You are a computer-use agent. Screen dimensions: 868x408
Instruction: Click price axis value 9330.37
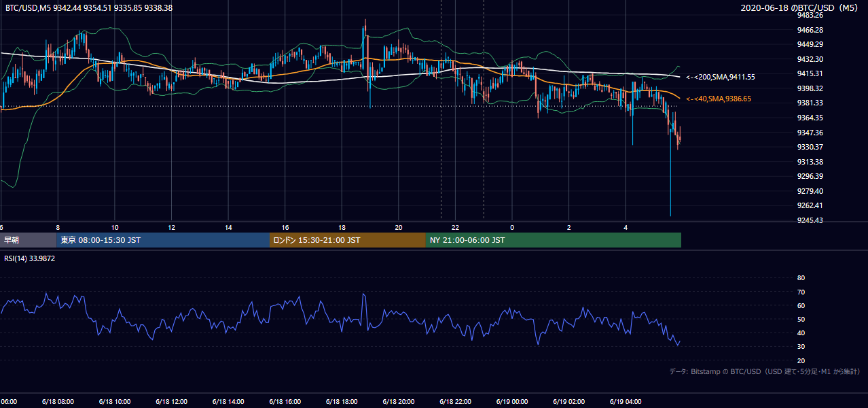click(x=810, y=147)
